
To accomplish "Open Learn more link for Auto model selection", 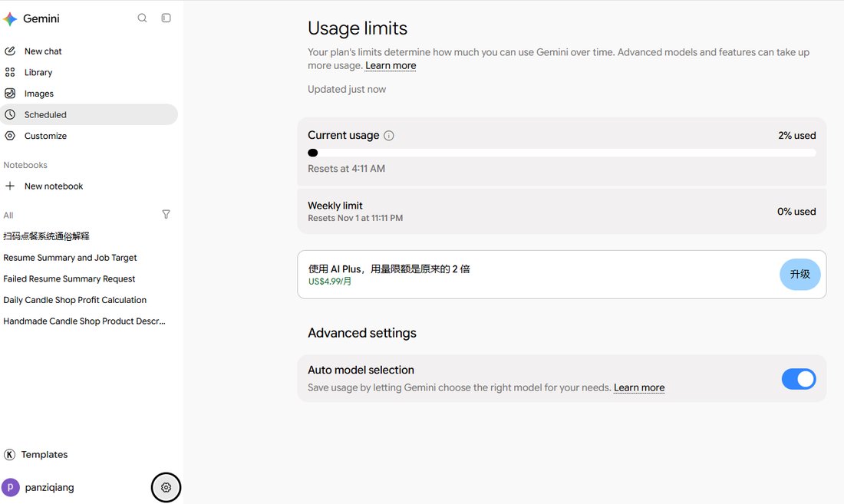I will point(639,387).
